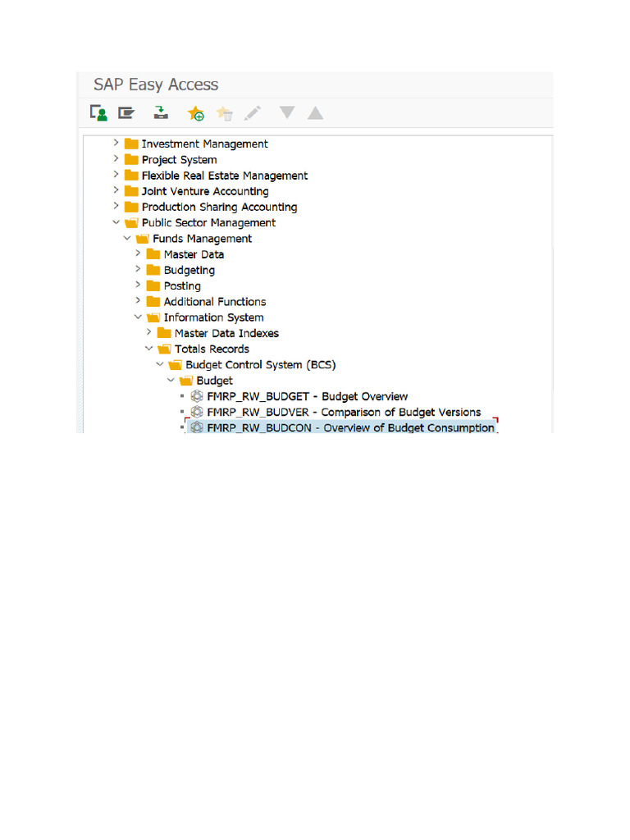Collapse Budget Control System (BCS) node
The height and width of the screenshot is (840, 630).
click(160, 364)
